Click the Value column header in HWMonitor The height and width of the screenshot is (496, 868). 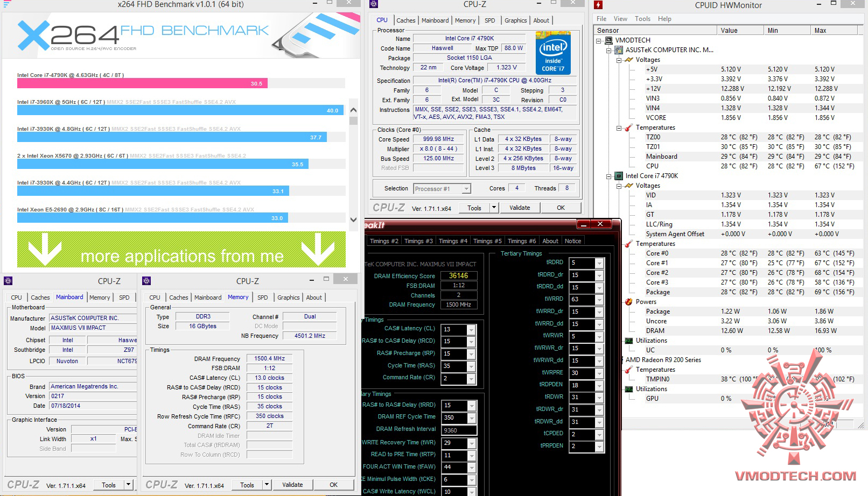[741, 30]
